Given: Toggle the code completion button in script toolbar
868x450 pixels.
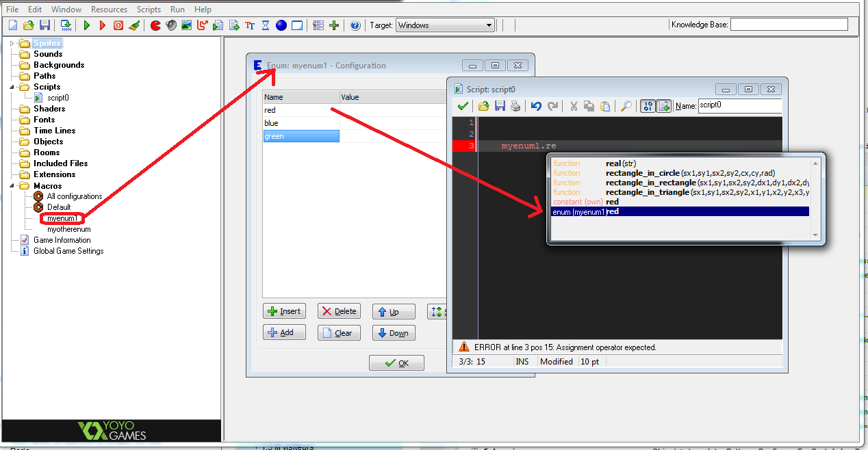Looking at the screenshot, I should [647, 106].
